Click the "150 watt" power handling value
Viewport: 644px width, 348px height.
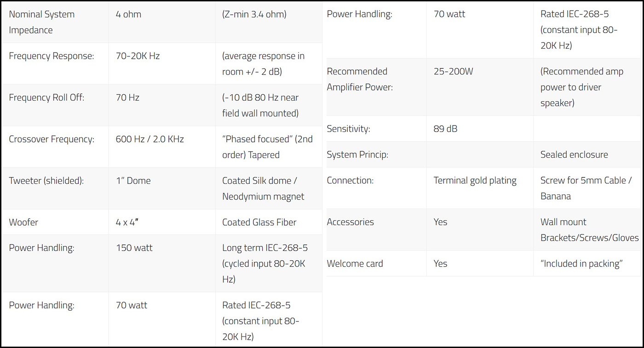click(x=134, y=248)
